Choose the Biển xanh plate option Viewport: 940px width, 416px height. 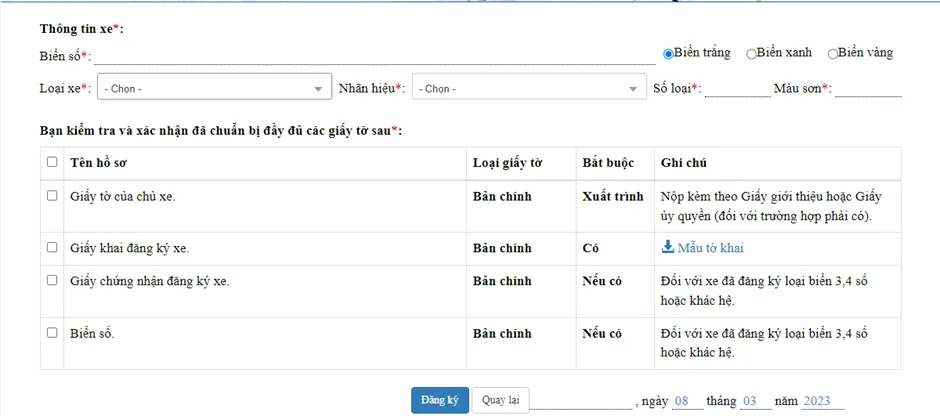pyautogui.click(x=751, y=54)
